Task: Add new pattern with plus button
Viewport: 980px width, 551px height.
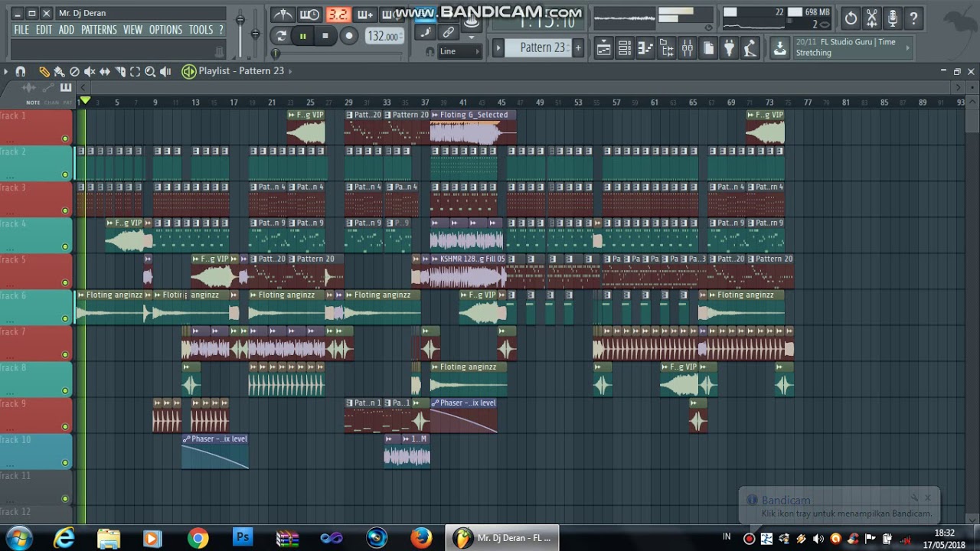Action: click(578, 47)
